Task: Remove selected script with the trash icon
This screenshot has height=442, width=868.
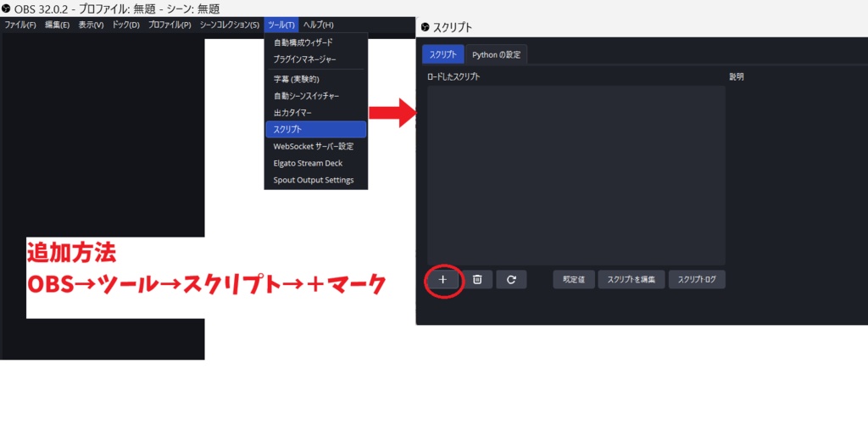Action: pyautogui.click(x=477, y=280)
